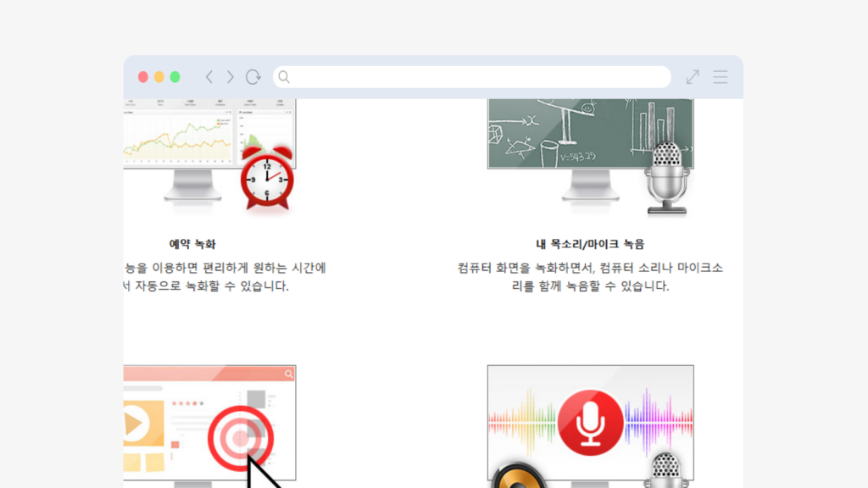
Task: Click the red alarm clock icon
Action: 266,180
